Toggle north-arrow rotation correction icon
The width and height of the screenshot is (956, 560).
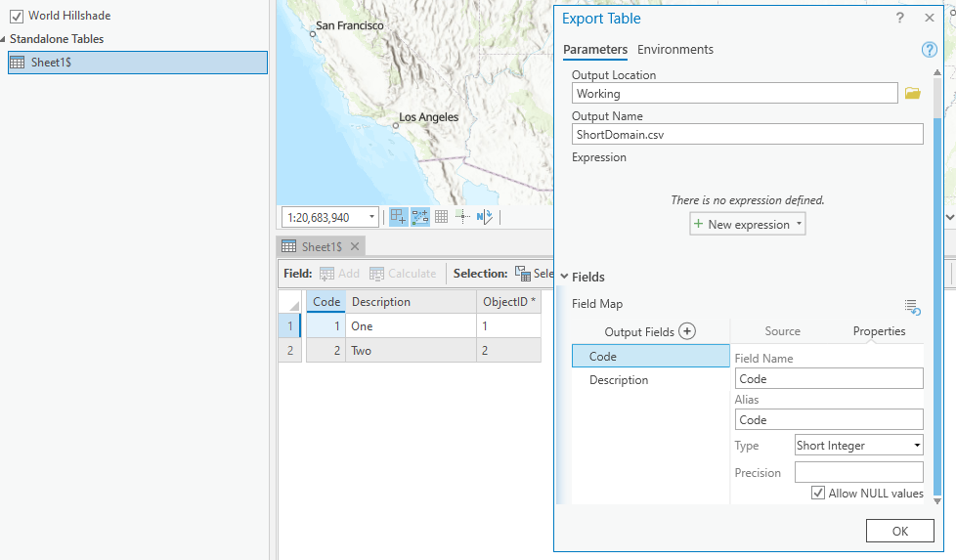[484, 217]
